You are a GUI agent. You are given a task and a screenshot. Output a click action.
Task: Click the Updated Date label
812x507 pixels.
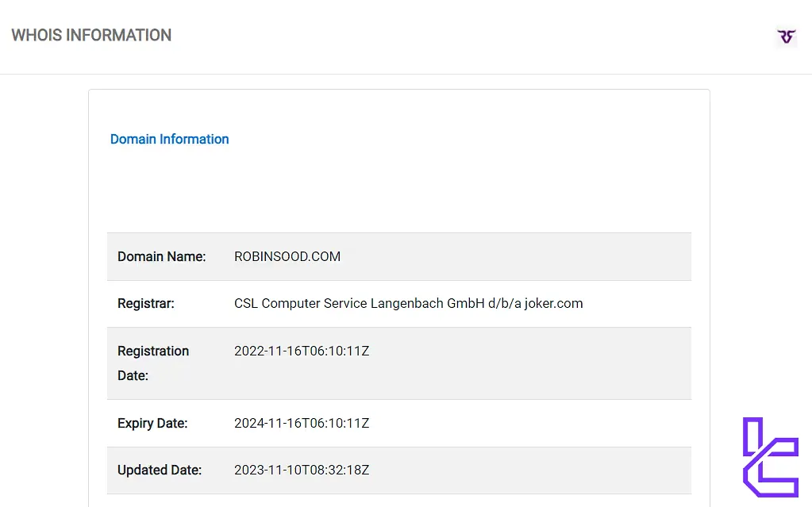click(160, 470)
